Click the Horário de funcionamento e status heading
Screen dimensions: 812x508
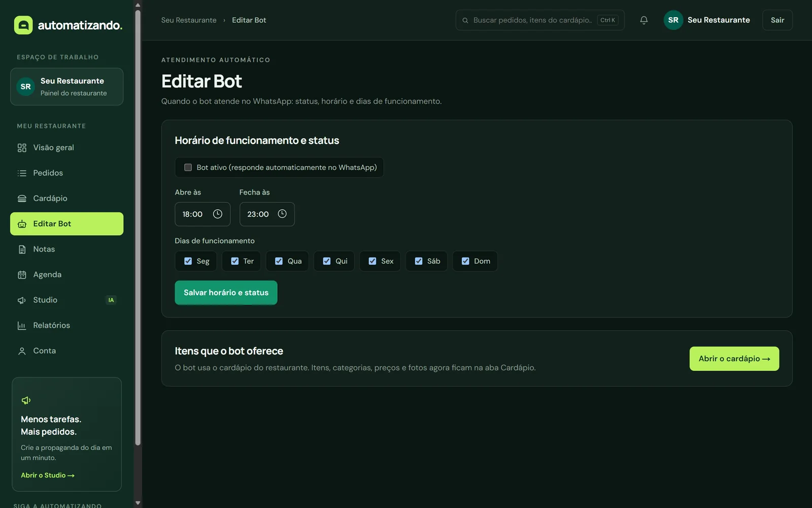point(257,141)
